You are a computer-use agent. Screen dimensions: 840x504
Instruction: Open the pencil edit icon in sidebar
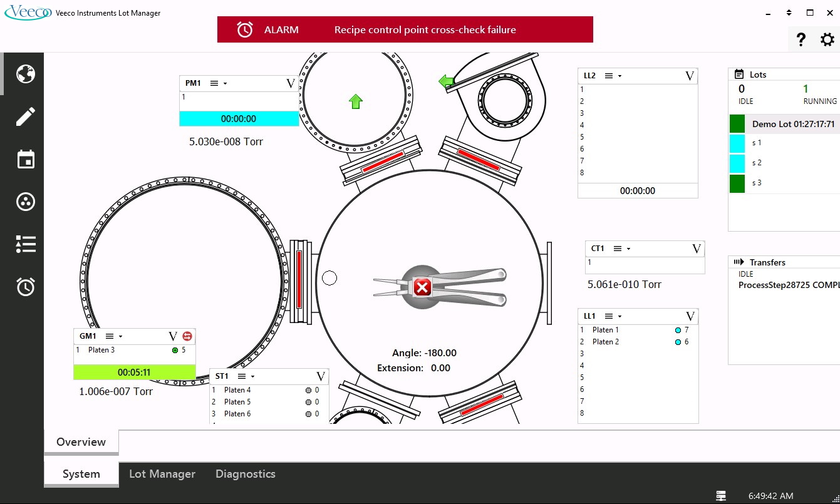26,116
